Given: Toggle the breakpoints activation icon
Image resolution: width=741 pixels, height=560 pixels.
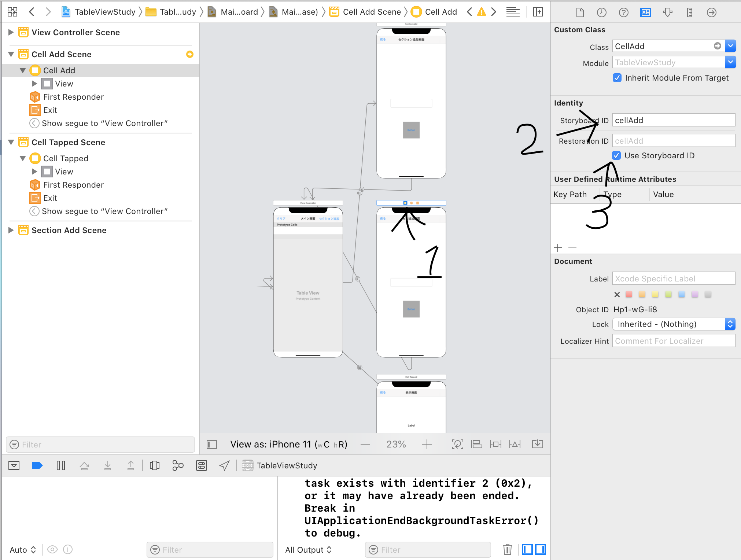Looking at the screenshot, I should pyautogui.click(x=37, y=465).
